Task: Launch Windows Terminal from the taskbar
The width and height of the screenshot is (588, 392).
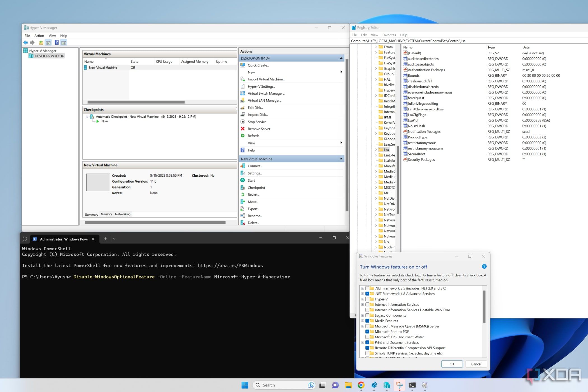Action: click(x=412, y=385)
